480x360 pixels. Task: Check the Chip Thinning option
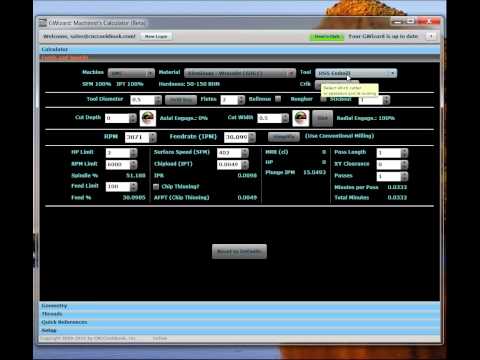(156, 187)
